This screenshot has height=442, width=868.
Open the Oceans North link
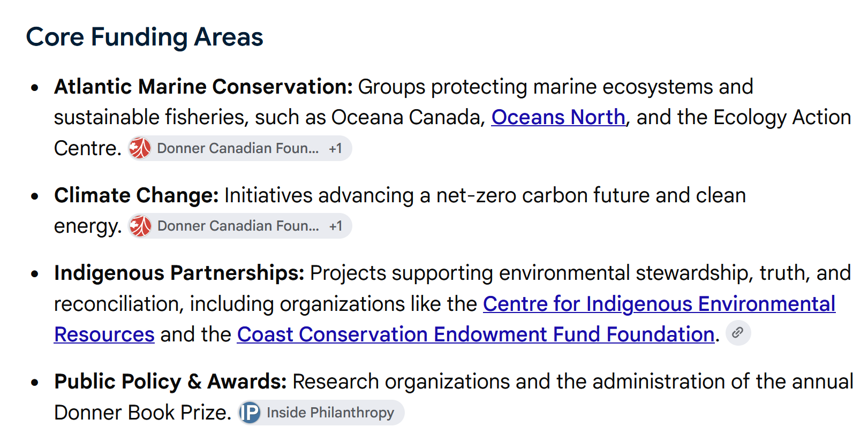tap(558, 117)
